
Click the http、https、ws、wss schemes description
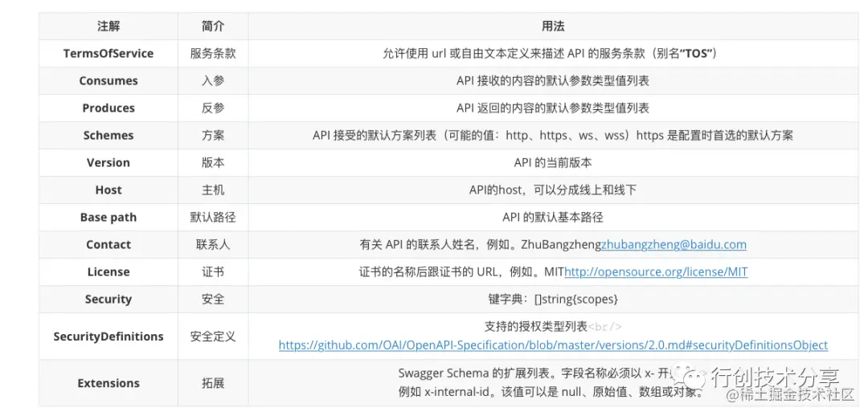553,136
